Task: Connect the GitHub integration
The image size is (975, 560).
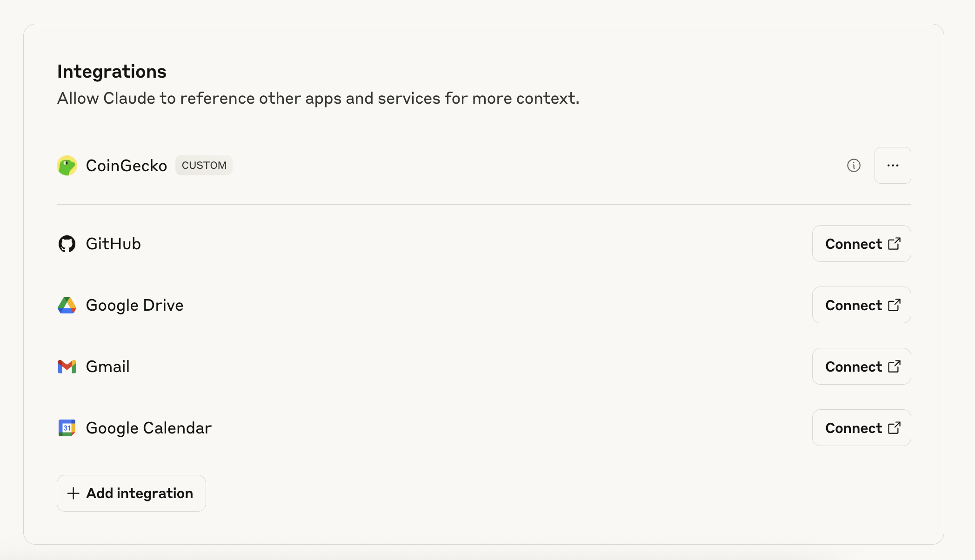Action: click(861, 244)
